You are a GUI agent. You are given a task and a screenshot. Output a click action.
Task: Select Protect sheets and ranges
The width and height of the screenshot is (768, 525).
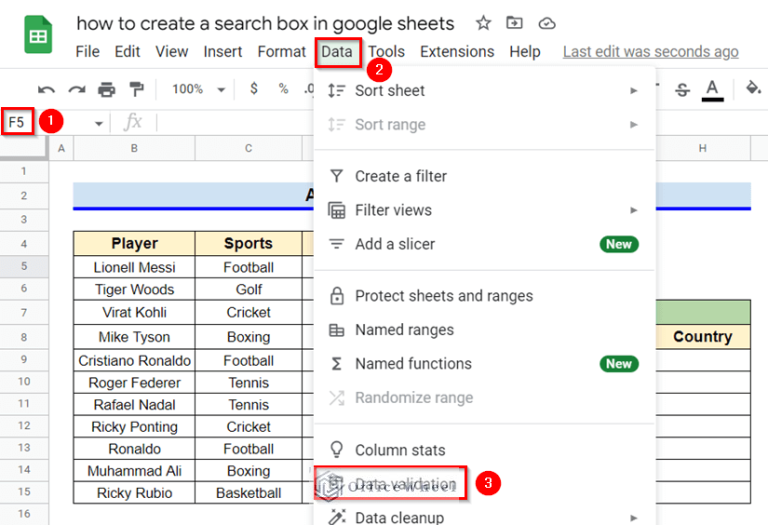pos(484,296)
